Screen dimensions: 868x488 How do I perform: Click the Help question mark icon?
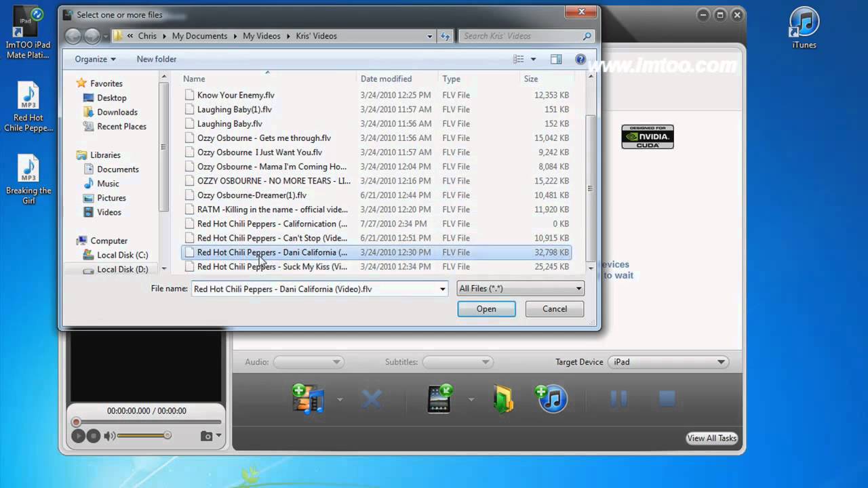point(580,59)
